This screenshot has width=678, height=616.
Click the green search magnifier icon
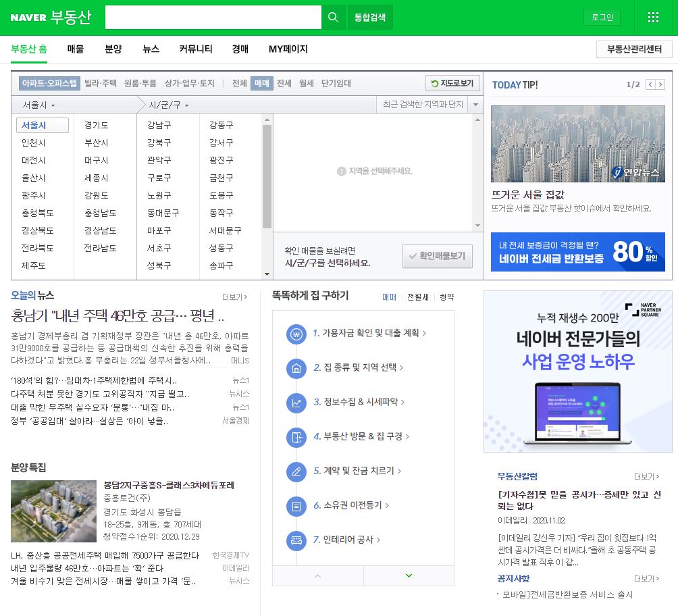point(333,18)
